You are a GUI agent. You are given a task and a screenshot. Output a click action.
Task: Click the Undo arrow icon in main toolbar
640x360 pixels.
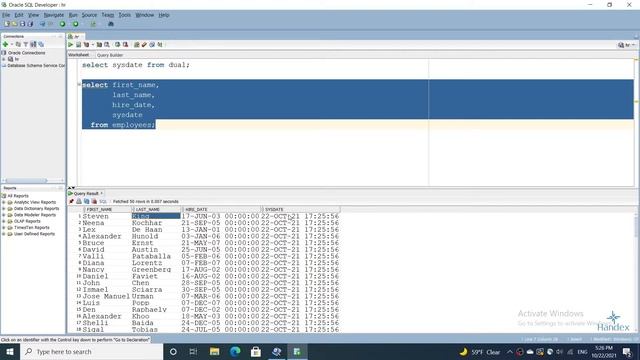42,24
